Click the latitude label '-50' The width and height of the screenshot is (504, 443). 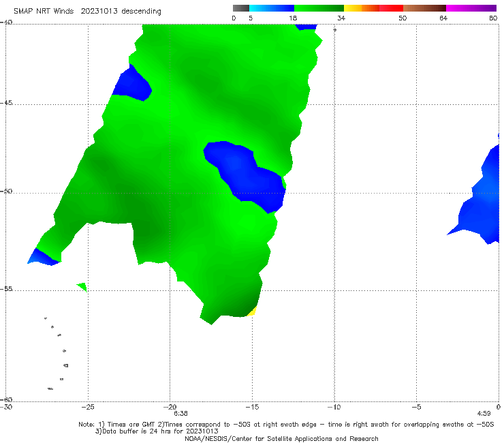point(6,191)
